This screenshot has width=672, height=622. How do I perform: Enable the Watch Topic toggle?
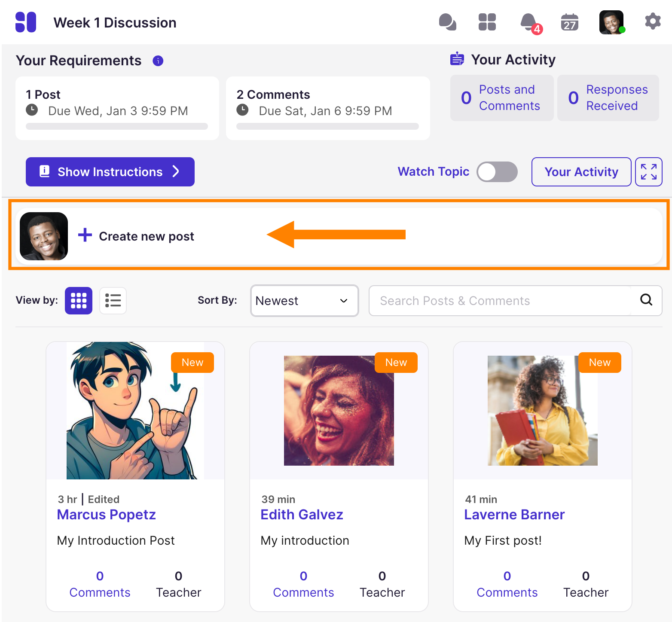tap(497, 172)
